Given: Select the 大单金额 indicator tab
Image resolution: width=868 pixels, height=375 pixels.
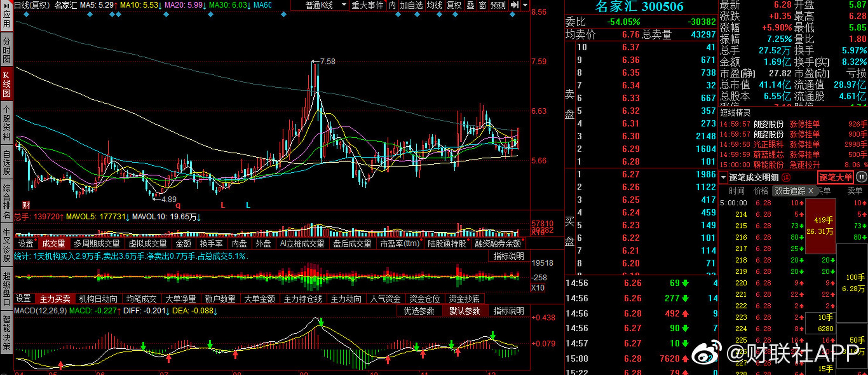Looking at the screenshot, I should [x=259, y=299].
